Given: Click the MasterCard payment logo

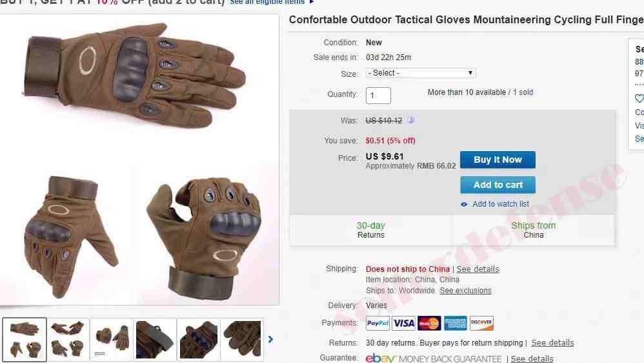Looking at the screenshot, I should 429,323.
